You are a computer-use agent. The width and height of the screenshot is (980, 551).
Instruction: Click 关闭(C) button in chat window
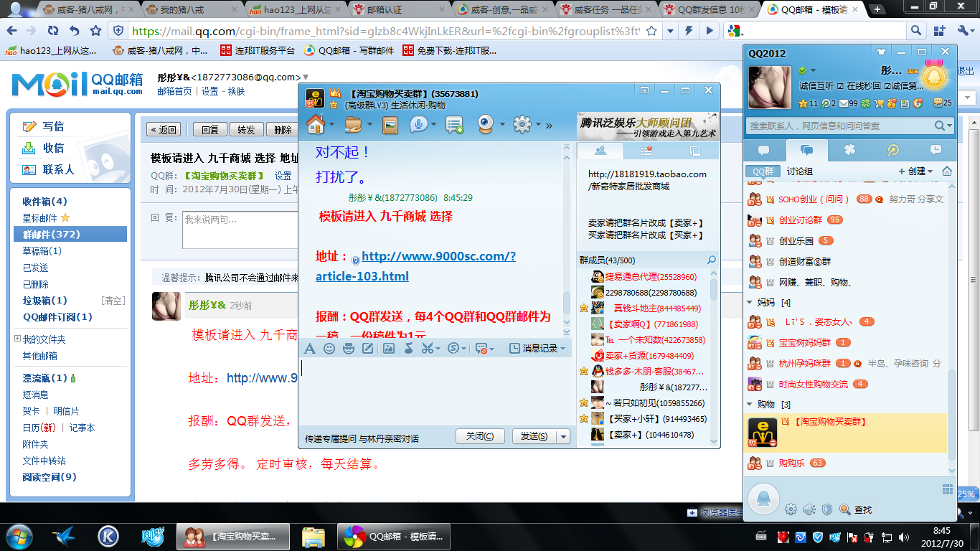480,436
